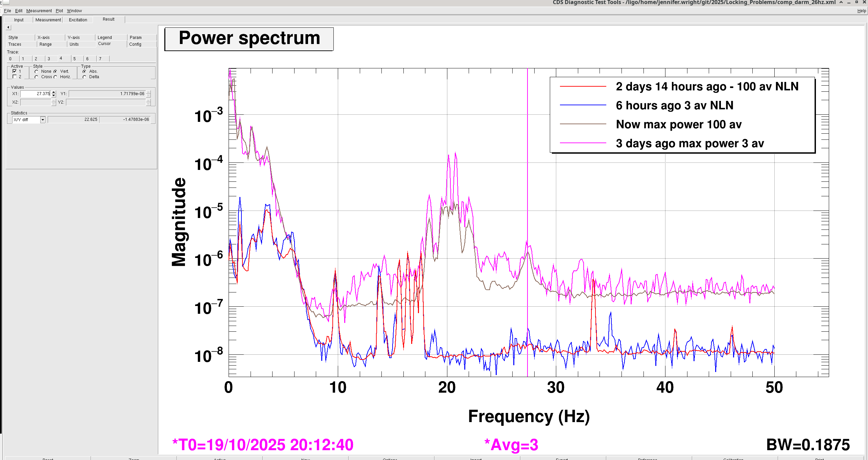Select the Cross cursor style
Viewport: 868px width, 460px height.
[37, 77]
